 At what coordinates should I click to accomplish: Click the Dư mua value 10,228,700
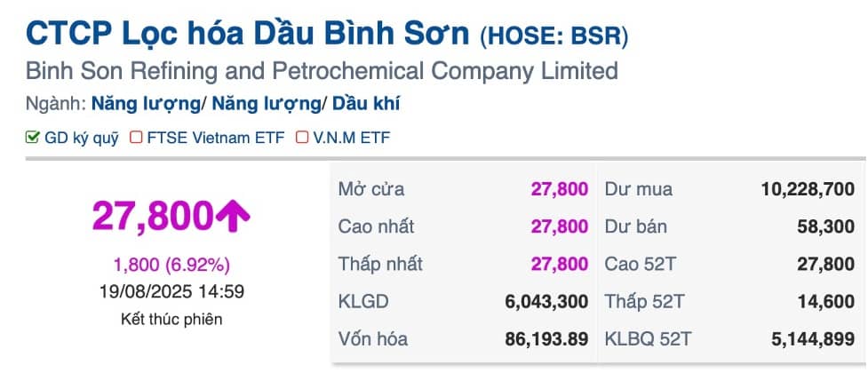(x=808, y=189)
